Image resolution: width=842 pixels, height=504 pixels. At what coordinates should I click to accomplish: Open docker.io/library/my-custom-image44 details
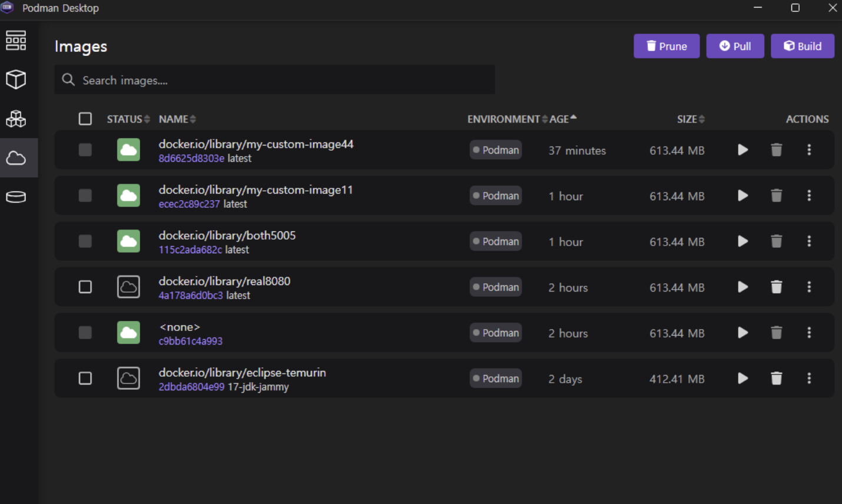[256, 144]
